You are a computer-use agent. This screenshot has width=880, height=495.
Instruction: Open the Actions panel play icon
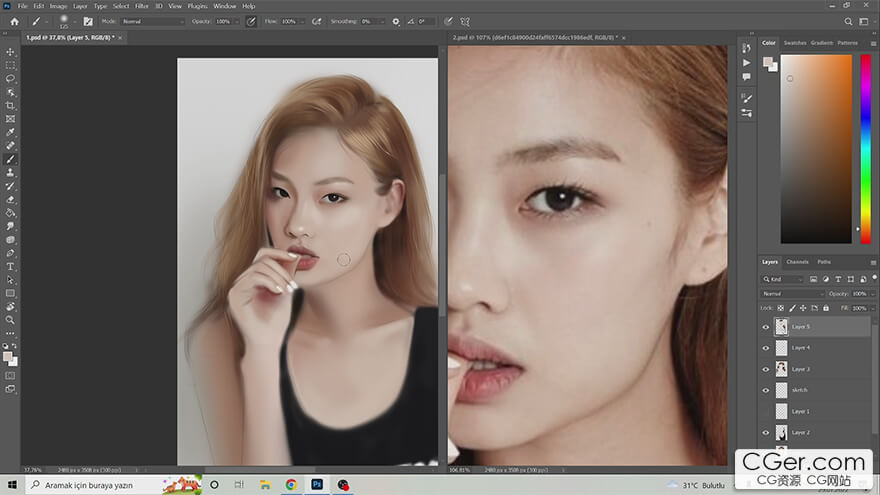point(746,63)
